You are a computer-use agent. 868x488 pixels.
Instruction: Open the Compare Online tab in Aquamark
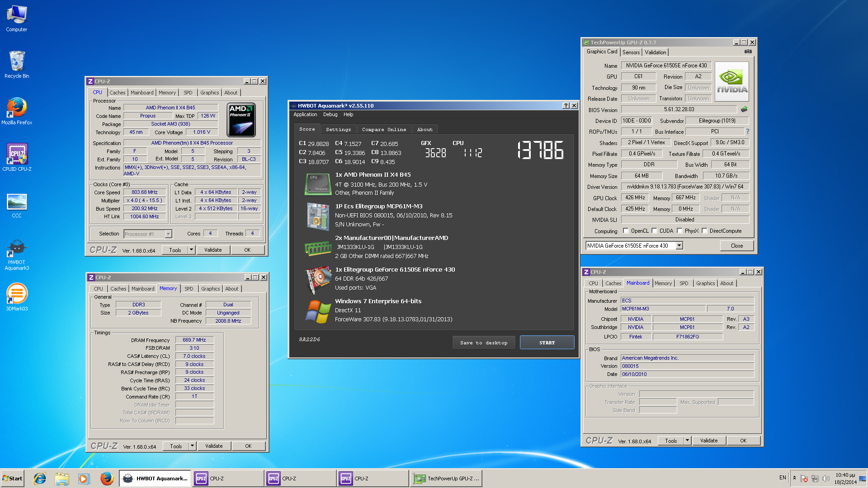pos(384,129)
